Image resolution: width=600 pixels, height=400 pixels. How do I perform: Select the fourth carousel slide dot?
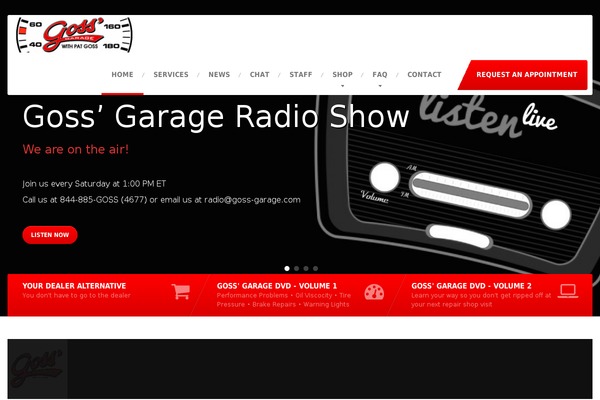click(315, 268)
